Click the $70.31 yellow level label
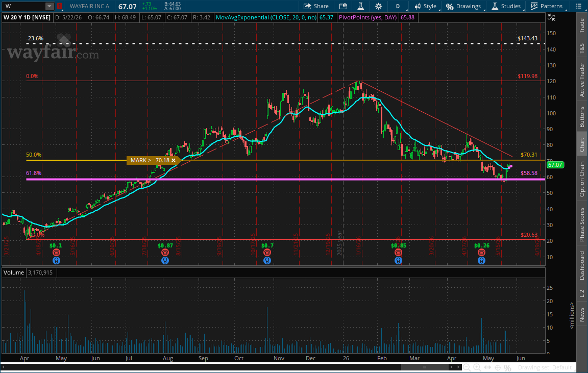The height and width of the screenshot is (373, 588). point(529,155)
